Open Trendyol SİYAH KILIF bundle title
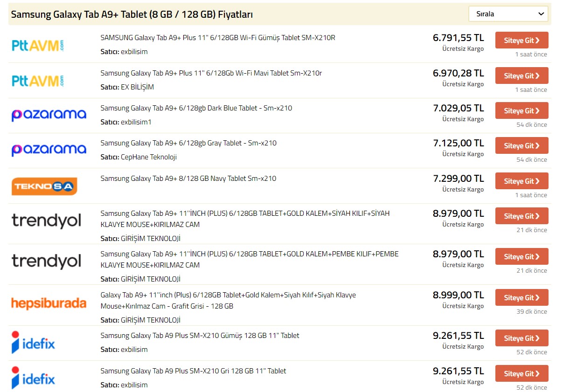The width and height of the screenshot is (563, 392). pyautogui.click(x=245, y=219)
